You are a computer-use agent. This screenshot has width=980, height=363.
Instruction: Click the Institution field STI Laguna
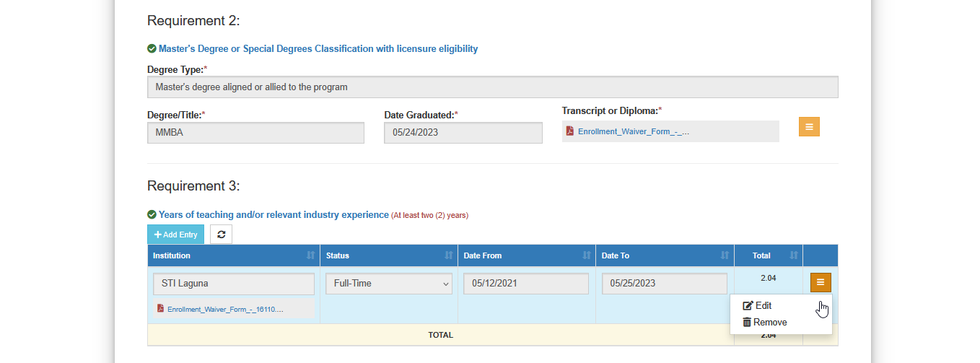click(234, 284)
